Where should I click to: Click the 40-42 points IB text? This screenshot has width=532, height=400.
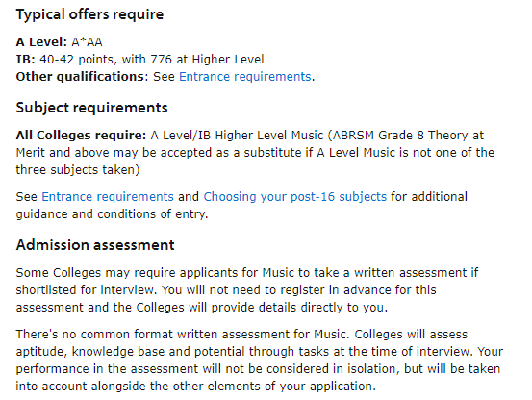78,60
